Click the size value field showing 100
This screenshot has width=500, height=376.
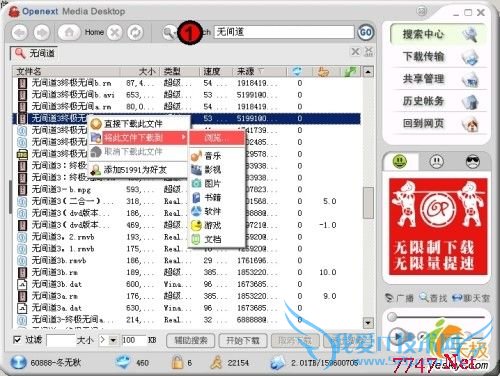pos(133,340)
